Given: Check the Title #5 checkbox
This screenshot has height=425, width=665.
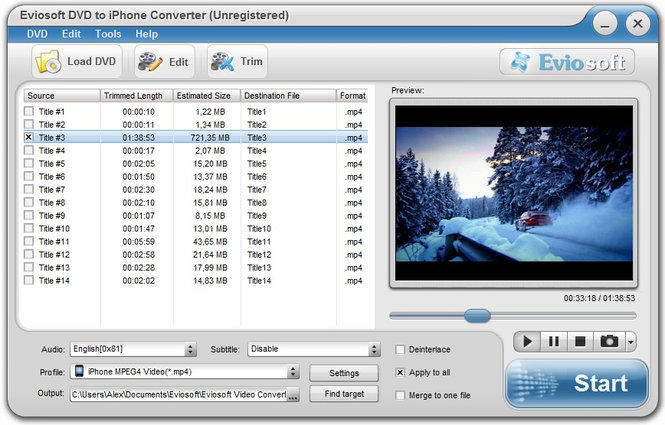Looking at the screenshot, I should [x=29, y=163].
